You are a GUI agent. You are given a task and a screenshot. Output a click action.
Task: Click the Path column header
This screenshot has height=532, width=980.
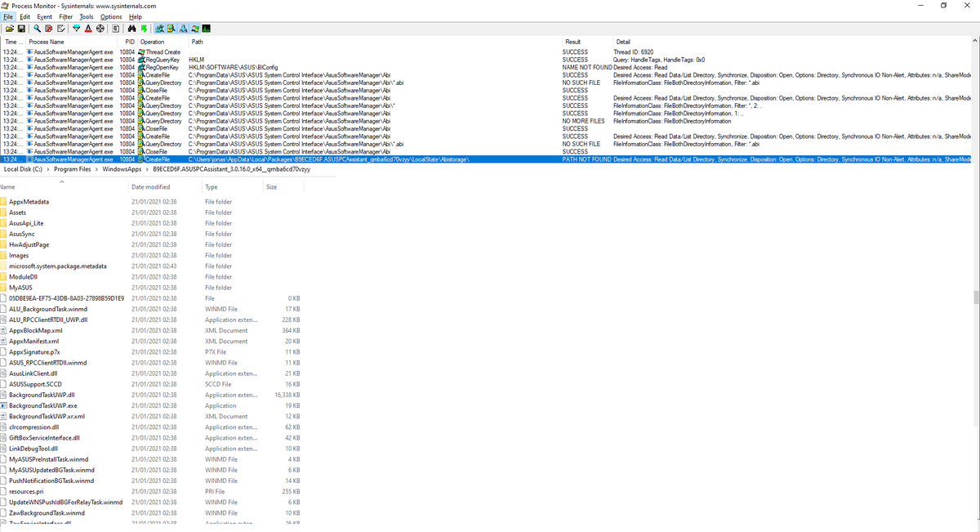376,41
